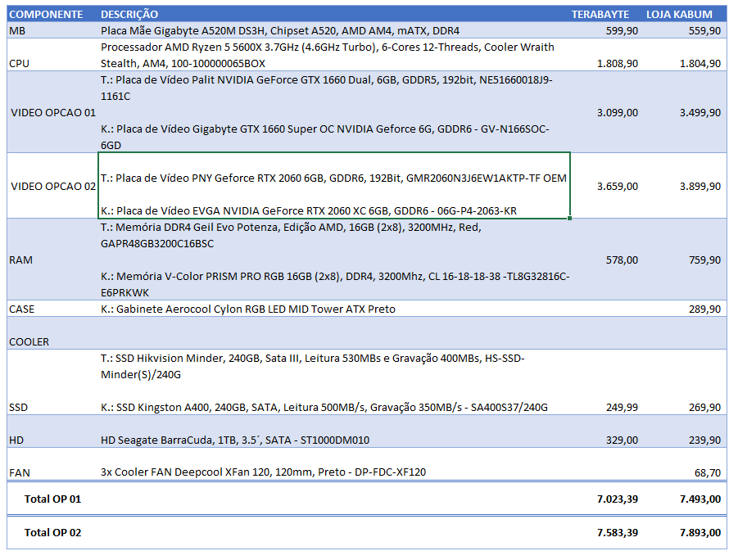Image resolution: width=738 pixels, height=560 pixels.
Task: Click the fill handle of selected cell
Action: pos(569,219)
